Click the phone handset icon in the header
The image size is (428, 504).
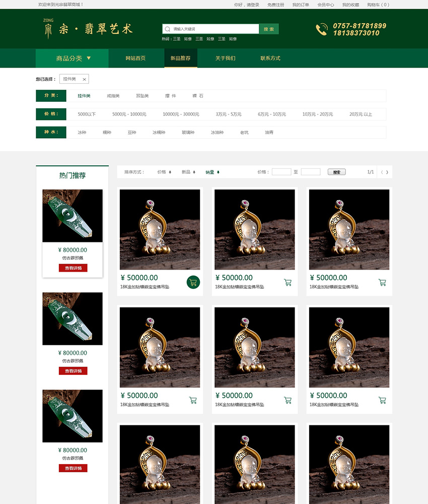coord(322,29)
